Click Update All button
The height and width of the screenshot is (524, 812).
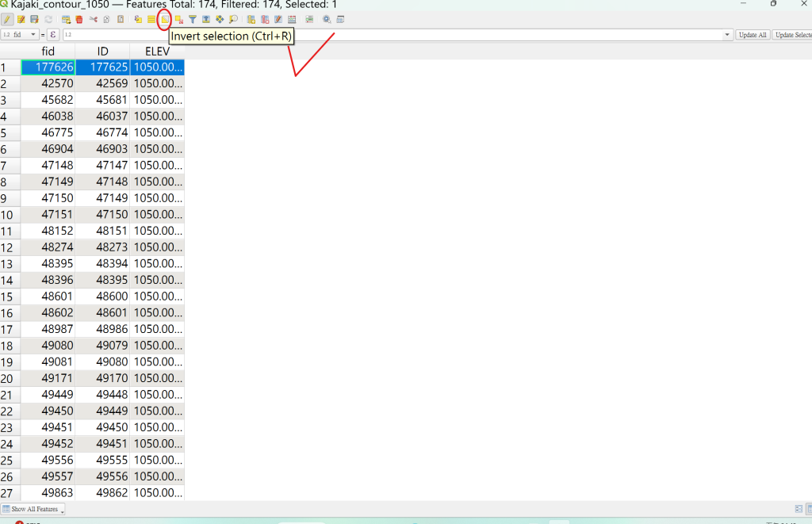click(753, 35)
